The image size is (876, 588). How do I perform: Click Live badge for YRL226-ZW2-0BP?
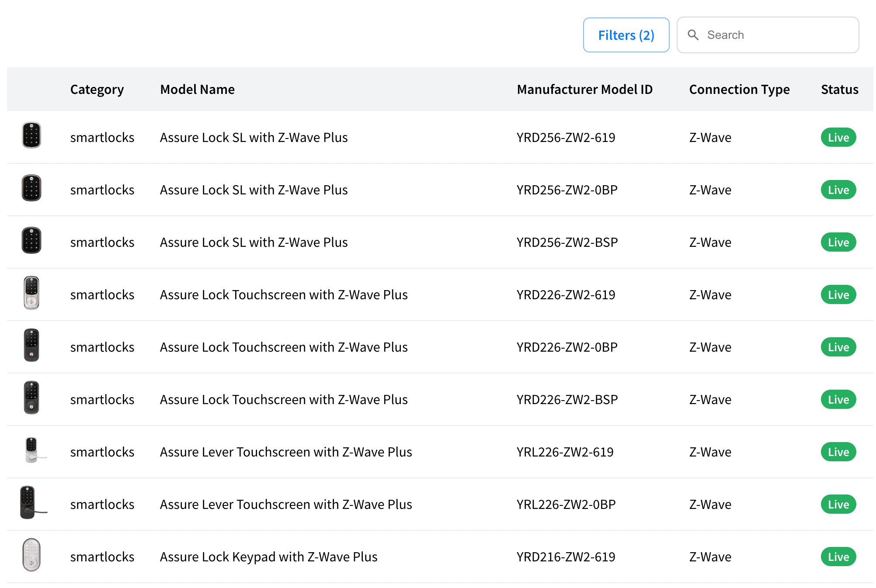pyautogui.click(x=838, y=505)
